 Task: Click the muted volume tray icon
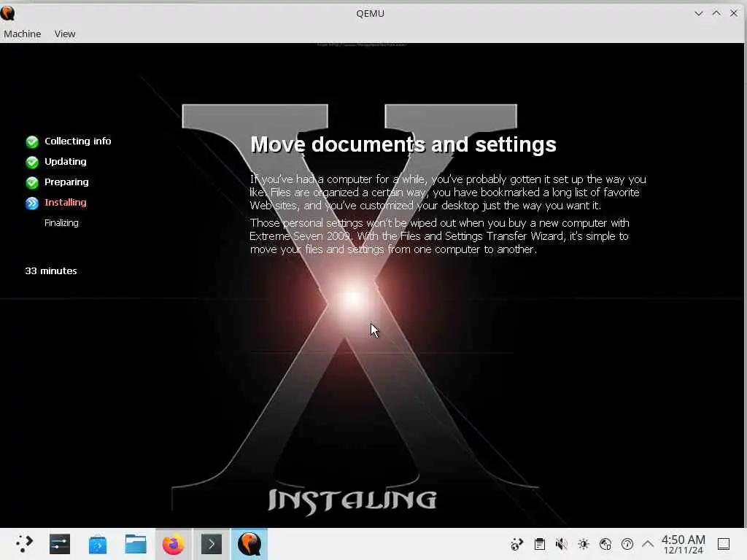561,544
